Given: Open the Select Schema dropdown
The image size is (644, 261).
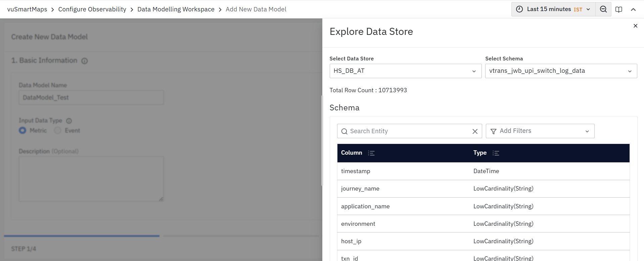Looking at the screenshot, I should tap(561, 71).
